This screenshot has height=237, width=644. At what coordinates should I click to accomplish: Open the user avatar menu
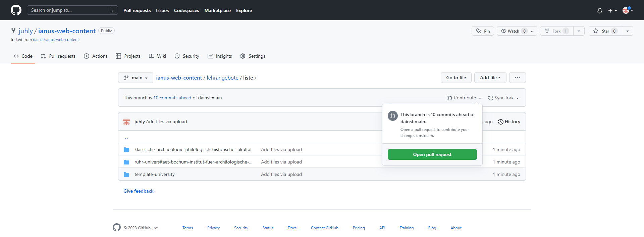(x=628, y=10)
